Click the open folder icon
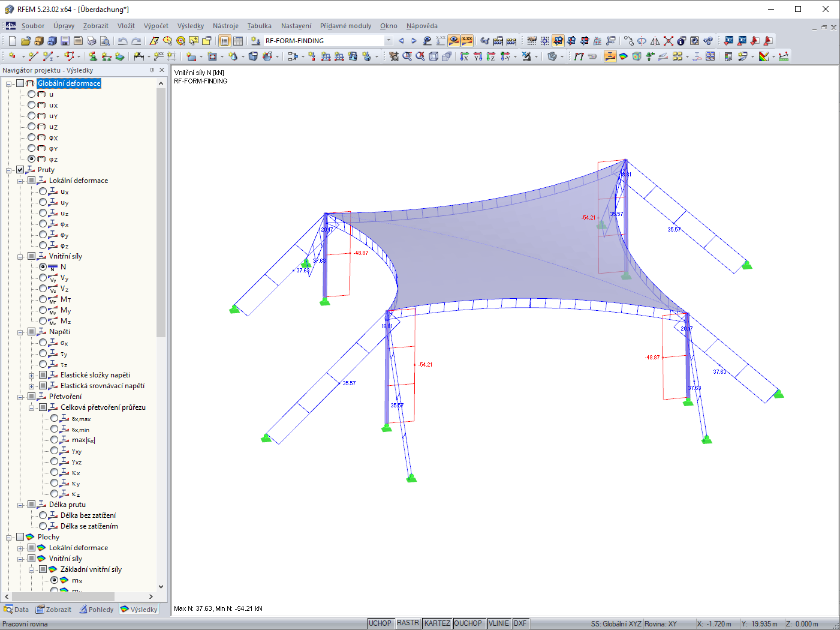The image size is (840, 630). pyautogui.click(x=25, y=41)
